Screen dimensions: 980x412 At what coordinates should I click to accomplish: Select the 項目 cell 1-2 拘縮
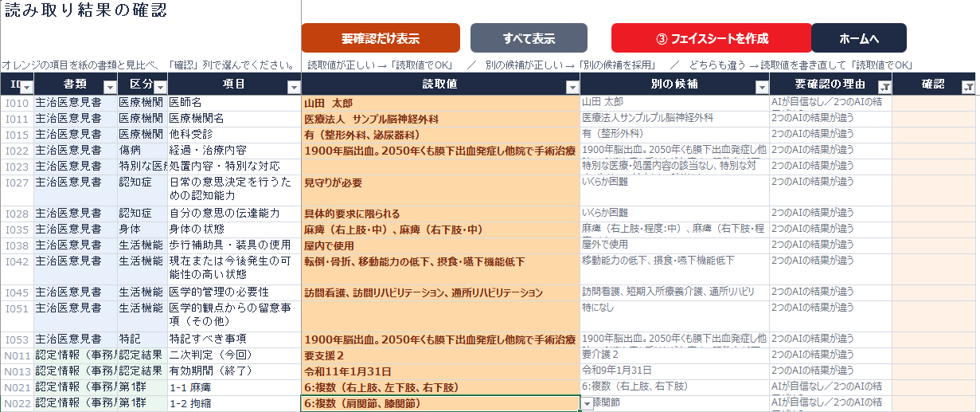tap(234, 404)
